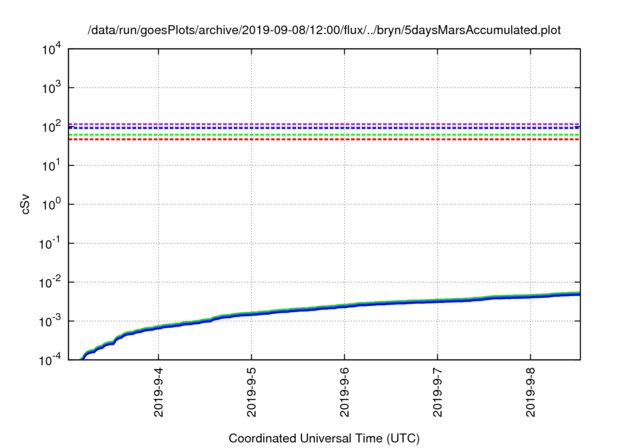This screenshot has height=448, width=640.
Task: Click the purple dashed threshold line
Action: 324,124
